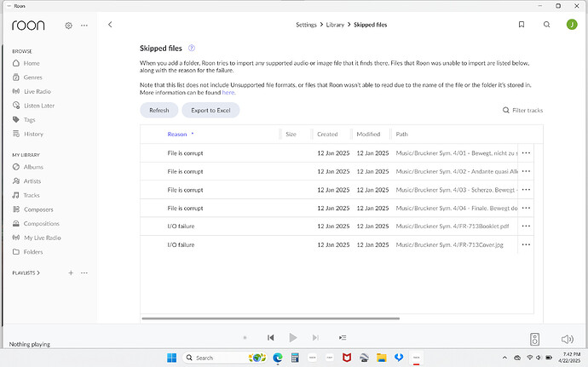Open options for FR-713Booklet.pdf row

click(x=526, y=226)
